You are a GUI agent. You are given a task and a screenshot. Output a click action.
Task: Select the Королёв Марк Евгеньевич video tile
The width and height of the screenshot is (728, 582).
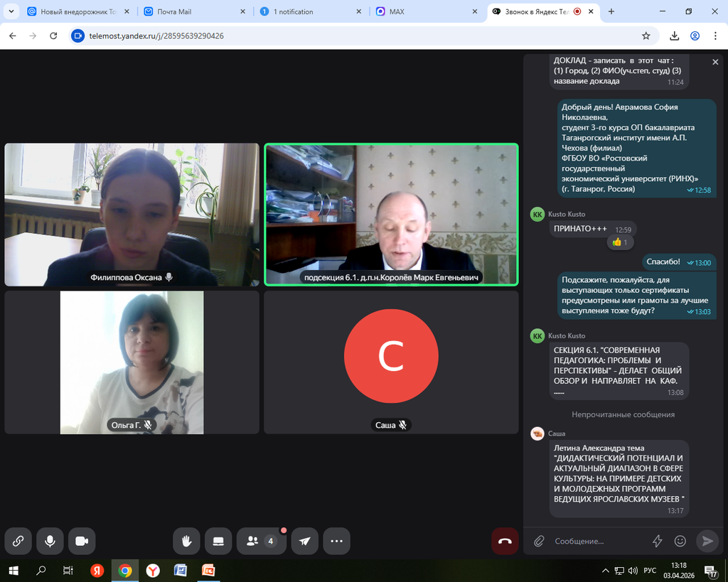pyautogui.click(x=391, y=214)
